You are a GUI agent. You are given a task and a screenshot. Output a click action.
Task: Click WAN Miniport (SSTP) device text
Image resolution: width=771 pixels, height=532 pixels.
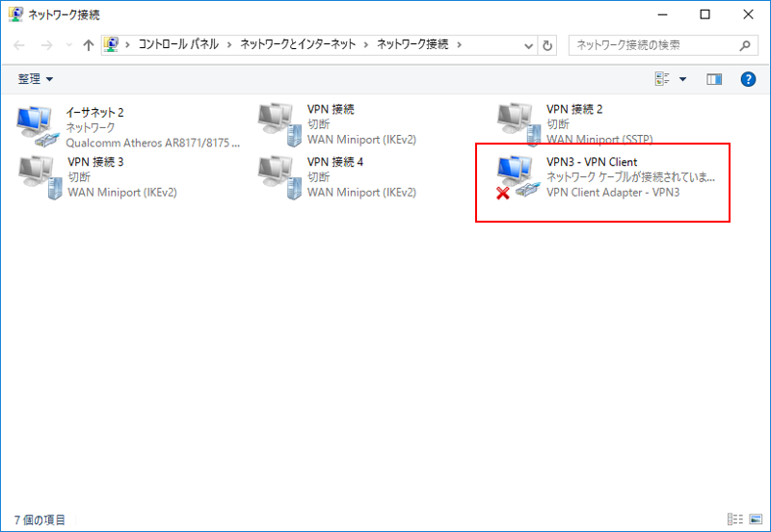click(599, 140)
